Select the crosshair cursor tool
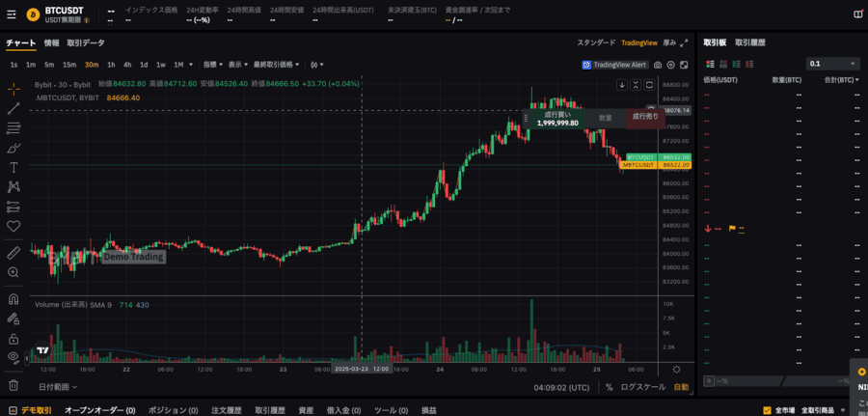868x416 pixels. (14, 88)
